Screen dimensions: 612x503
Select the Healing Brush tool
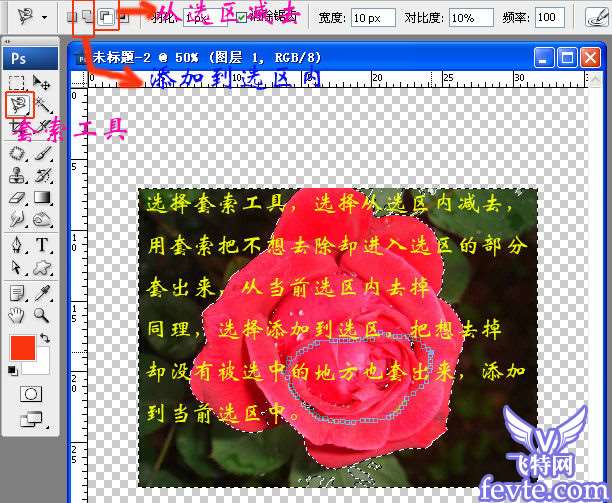[x=17, y=153]
